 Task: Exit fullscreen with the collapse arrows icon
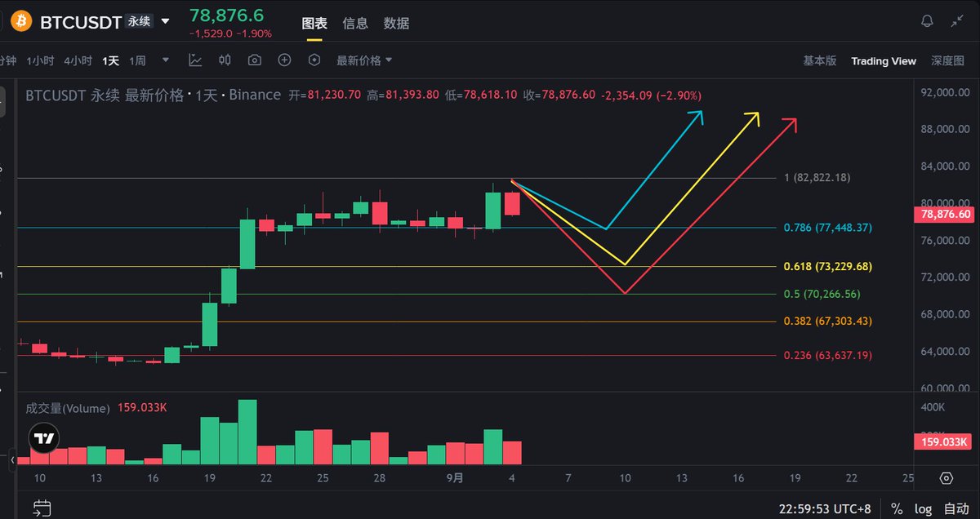958,21
